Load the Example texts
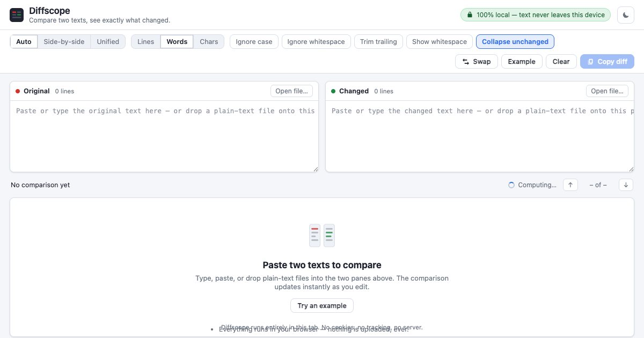 coord(522,61)
